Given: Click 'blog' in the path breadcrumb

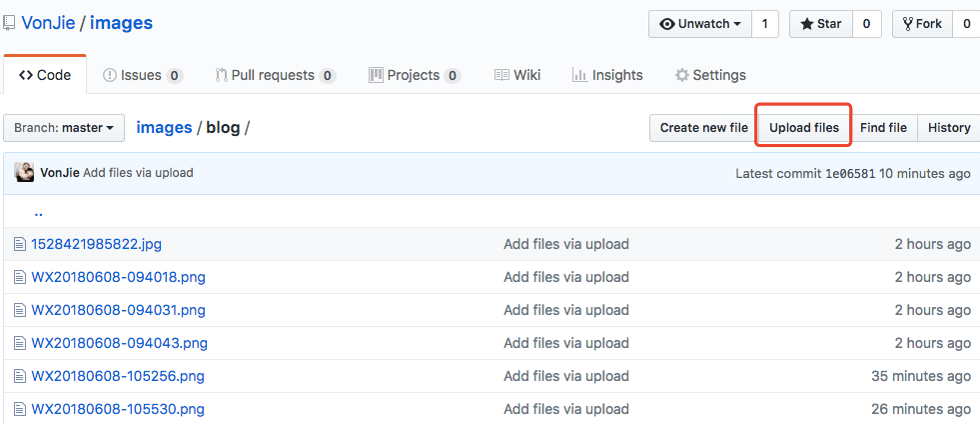Looking at the screenshot, I should click(x=223, y=128).
